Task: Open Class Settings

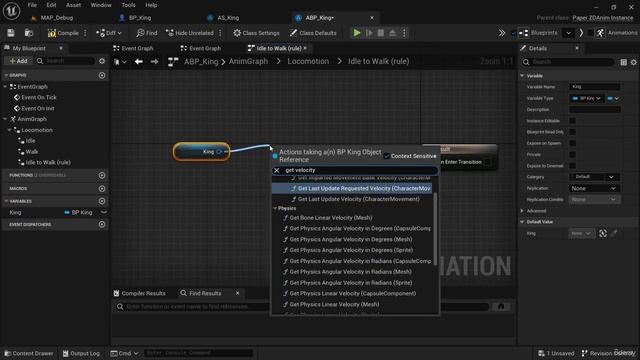Action: [x=256, y=33]
